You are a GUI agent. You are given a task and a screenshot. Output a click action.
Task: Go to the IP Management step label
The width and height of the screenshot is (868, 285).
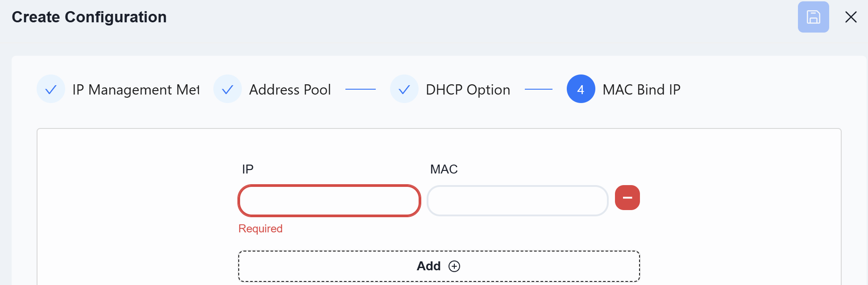point(136,90)
